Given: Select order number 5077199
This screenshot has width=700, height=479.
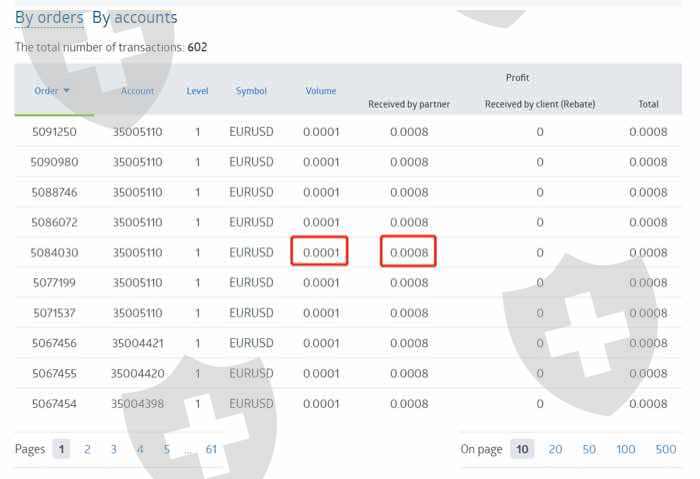Looking at the screenshot, I should 54,283.
